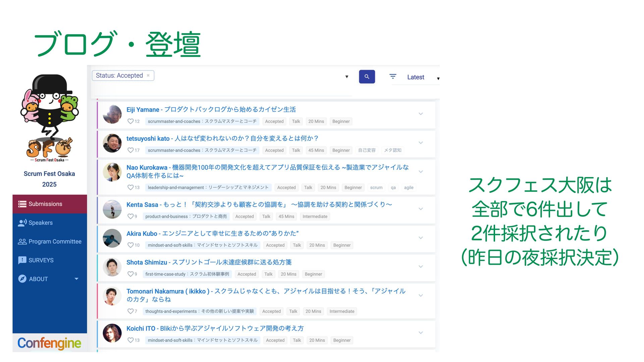Screen dimensions: 644x362
Task: Like the Akira Kubo submission heart
Action: tap(130, 245)
